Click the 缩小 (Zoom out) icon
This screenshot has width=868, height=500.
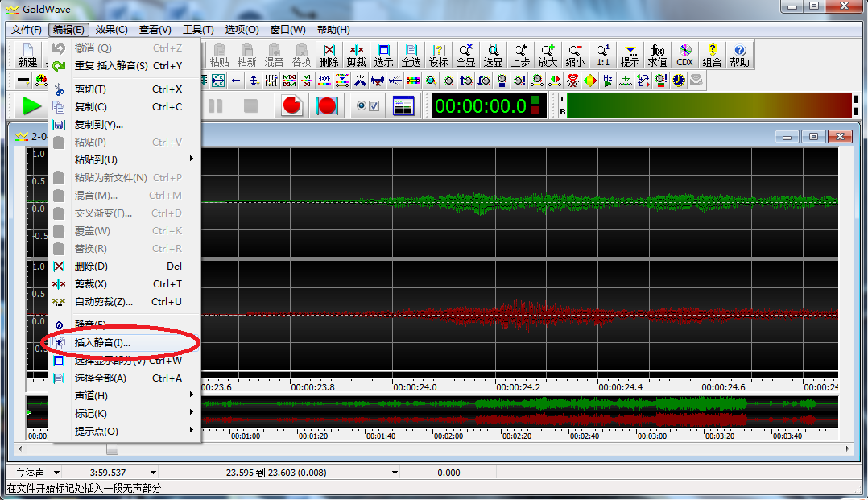[575, 55]
